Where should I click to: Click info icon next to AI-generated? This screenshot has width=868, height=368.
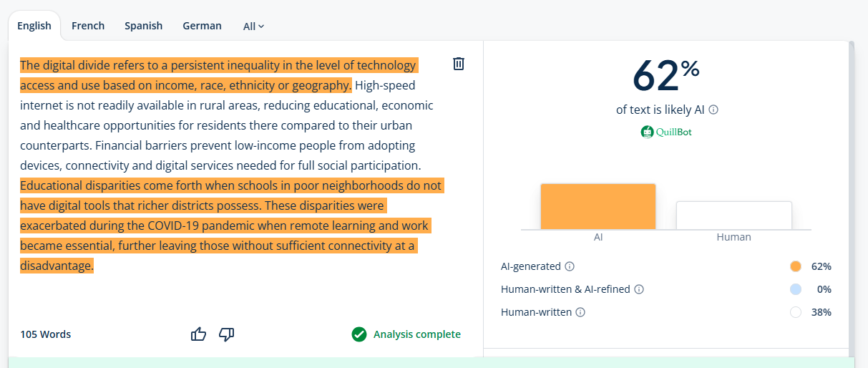[570, 266]
